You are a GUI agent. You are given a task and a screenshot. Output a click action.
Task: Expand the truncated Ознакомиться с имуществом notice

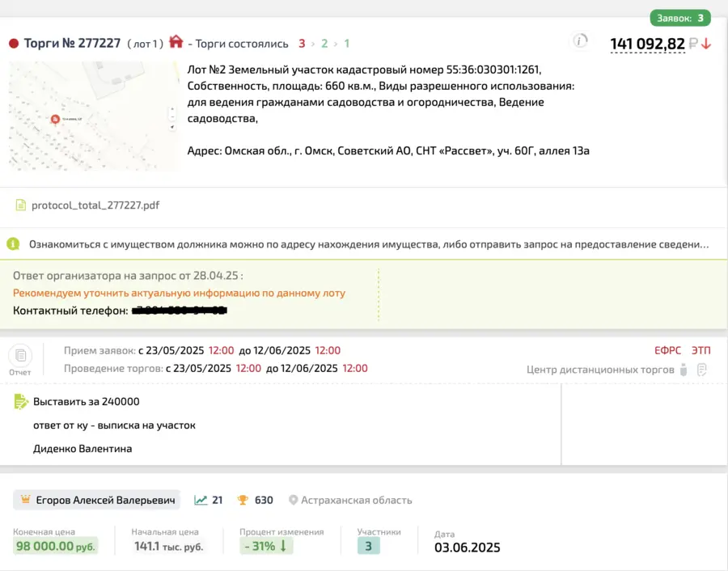(x=369, y=244)
